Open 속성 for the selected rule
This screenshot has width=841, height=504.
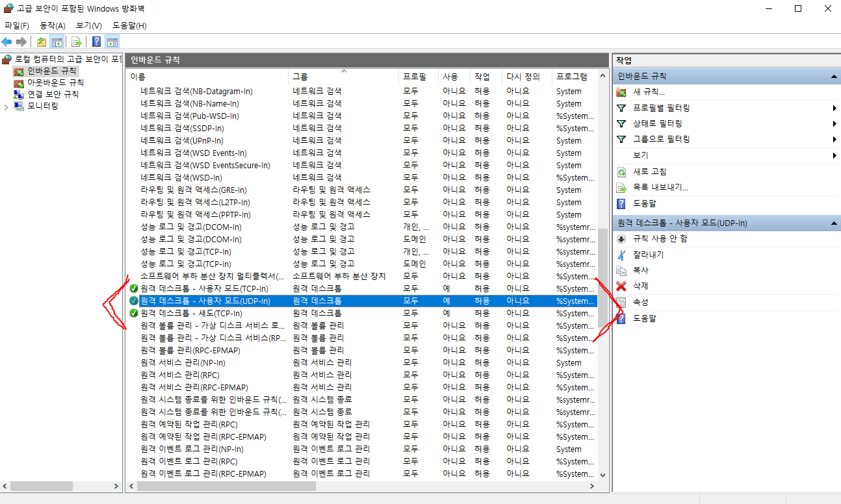(641, 302)
